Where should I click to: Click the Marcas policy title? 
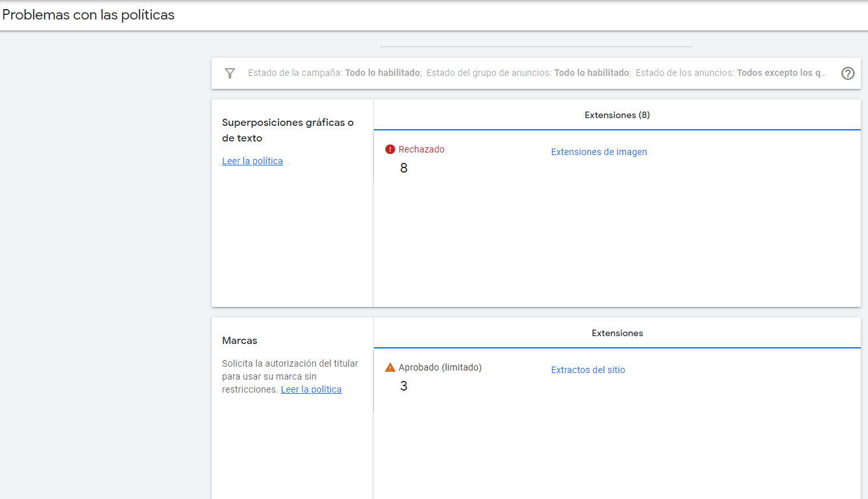[240, 341]
